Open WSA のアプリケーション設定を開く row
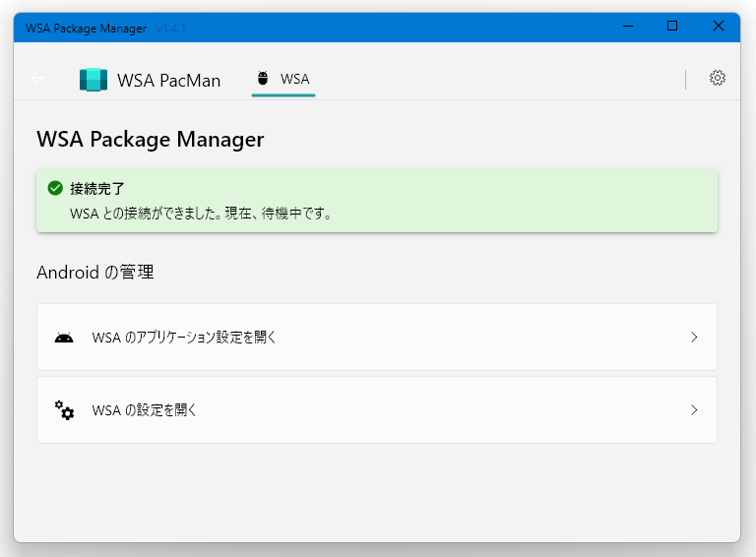The image size is (756, 557). coord(377,338)
